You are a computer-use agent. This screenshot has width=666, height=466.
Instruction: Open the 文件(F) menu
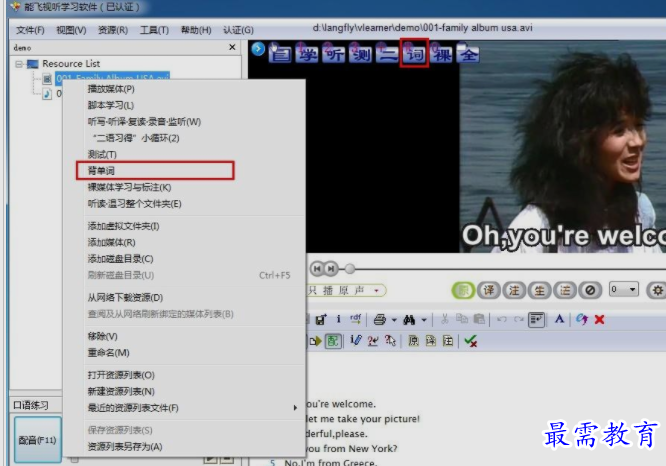click(30, 30)
